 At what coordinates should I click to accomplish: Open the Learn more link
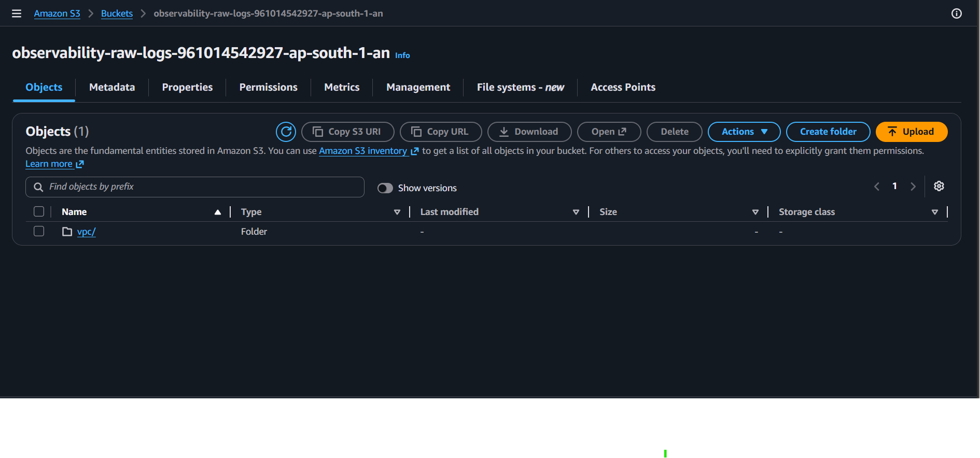(x=54, y=164)
